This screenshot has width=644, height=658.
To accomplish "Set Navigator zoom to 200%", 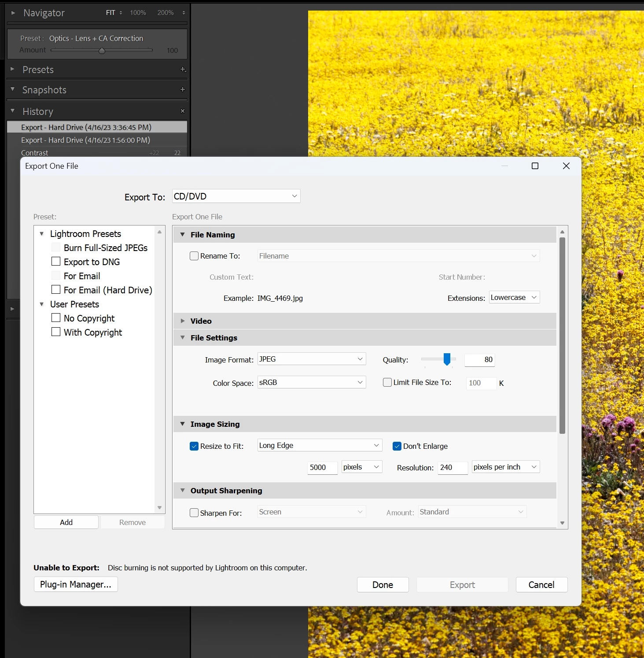I will (166, 13).
